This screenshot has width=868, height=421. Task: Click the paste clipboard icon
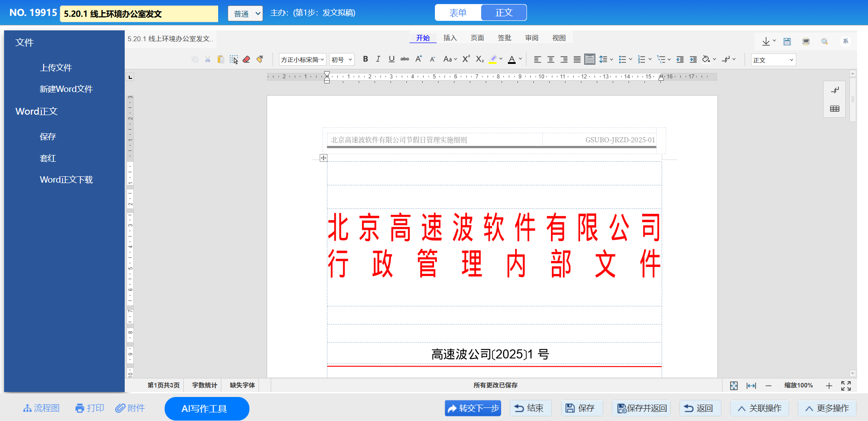pyautogui.click(x=221, y=59)
